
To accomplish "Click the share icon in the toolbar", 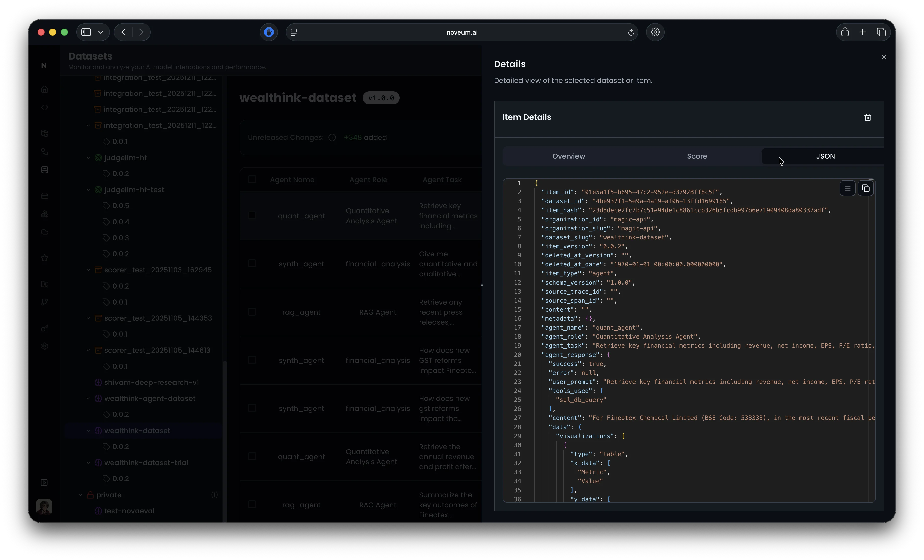I will (844, 32).
